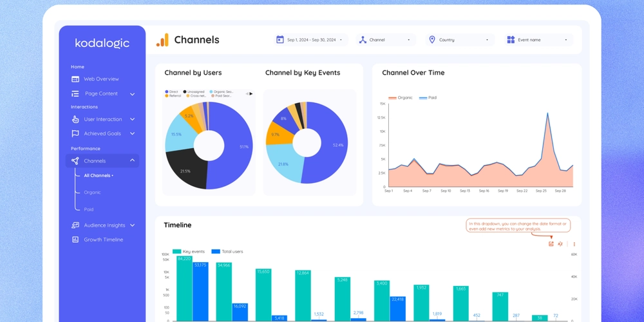The image size is (644, 322).
Task: Click the User Interaction hand icon
Action: coord(75,119)
